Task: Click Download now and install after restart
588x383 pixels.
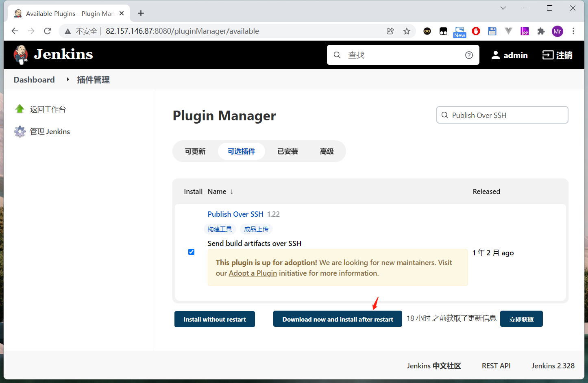Action: pyautogui.click(x=338, y=319)
